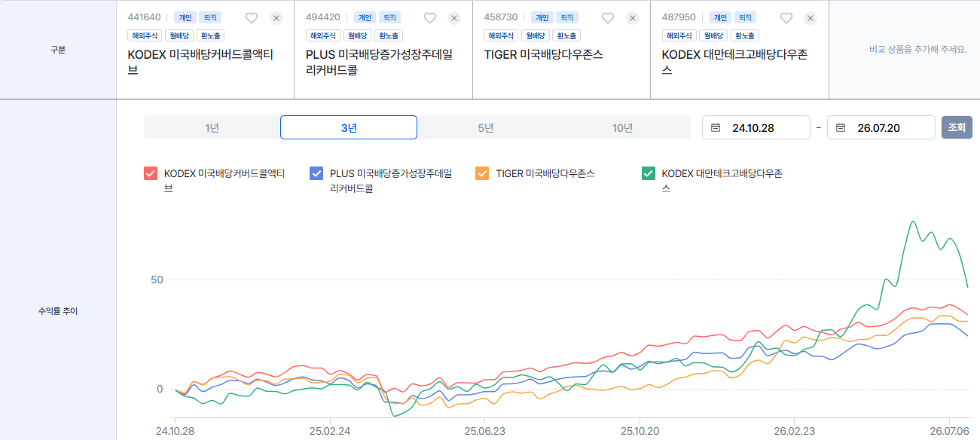Viewport: 980px width, 440px height.
Task: Click 해외주식 tag under code 494420
Action: click(323, 35)
